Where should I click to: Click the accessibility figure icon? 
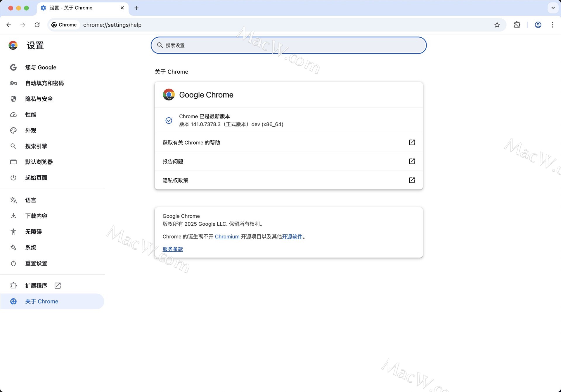(13, 232)
